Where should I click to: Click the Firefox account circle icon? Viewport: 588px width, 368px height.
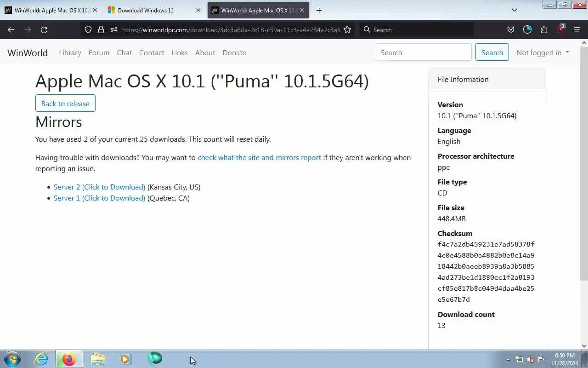click(x=527, y=29)
